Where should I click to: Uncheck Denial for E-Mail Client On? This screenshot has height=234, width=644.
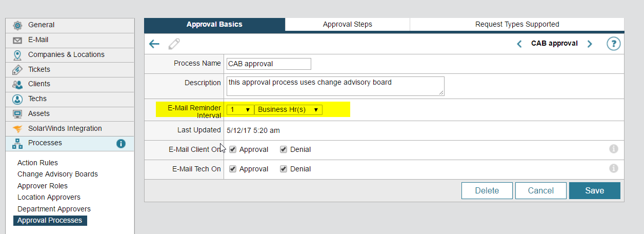pyautogui.click(x=284, y=149)
